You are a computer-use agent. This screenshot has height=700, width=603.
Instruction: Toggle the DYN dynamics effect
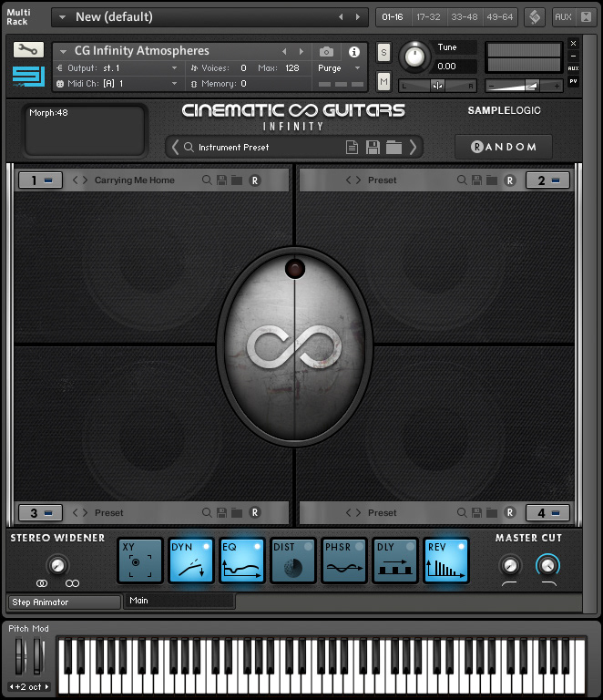pyautogui.click(x=191, y=561)
